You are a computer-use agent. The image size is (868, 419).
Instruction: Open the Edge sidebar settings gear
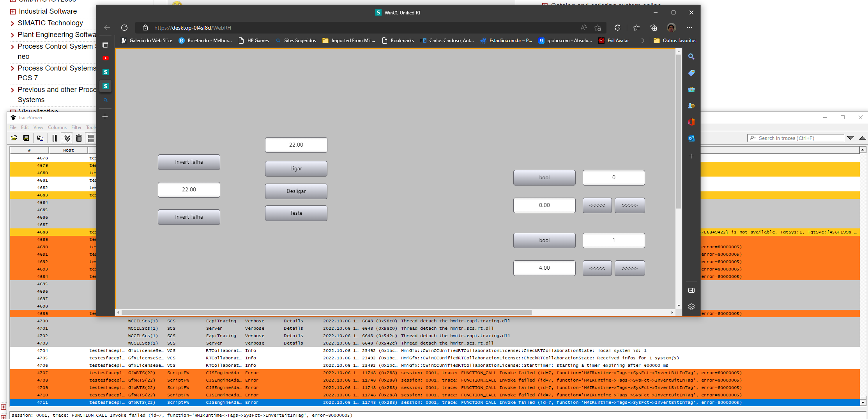[691, 307]
